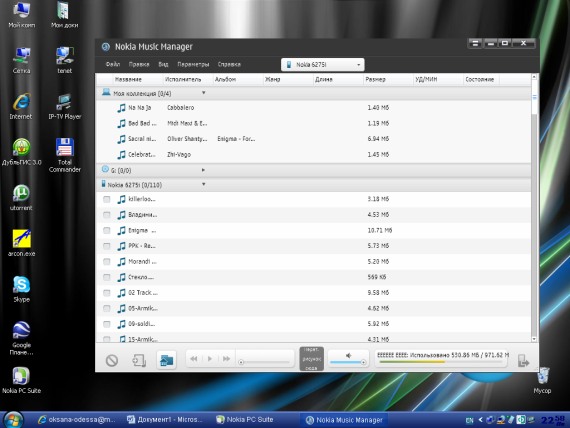Expand the G: (0/0) group arrow

203,170
